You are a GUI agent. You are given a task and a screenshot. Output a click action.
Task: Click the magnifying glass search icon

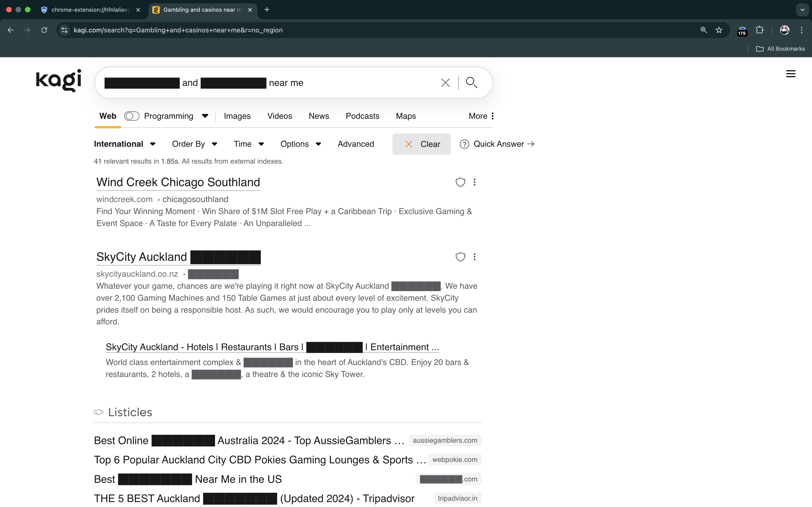point(471,82)
